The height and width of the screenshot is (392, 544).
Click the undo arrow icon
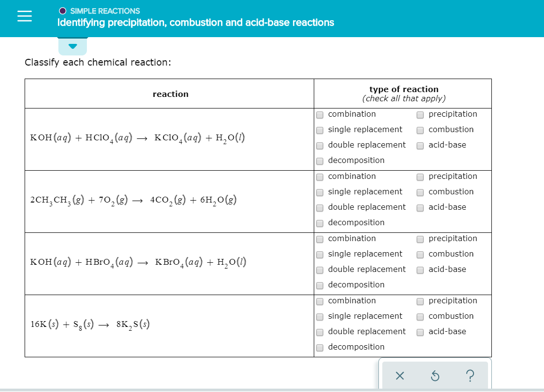click(435, 376)
